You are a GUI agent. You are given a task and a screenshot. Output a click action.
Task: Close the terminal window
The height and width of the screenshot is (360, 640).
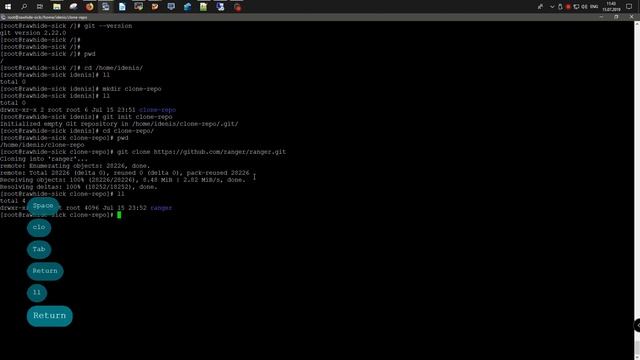click(x=631, y=17)
